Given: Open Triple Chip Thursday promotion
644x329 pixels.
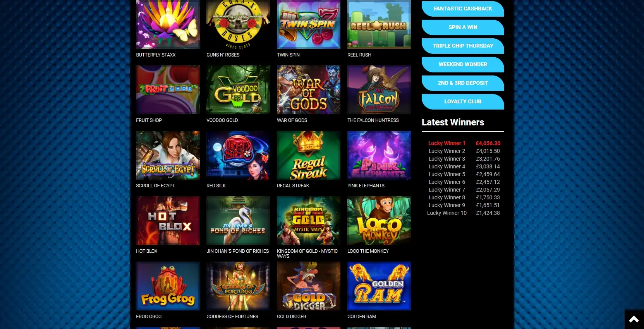Looking at the screenshot, I should (x=463, y=46).
